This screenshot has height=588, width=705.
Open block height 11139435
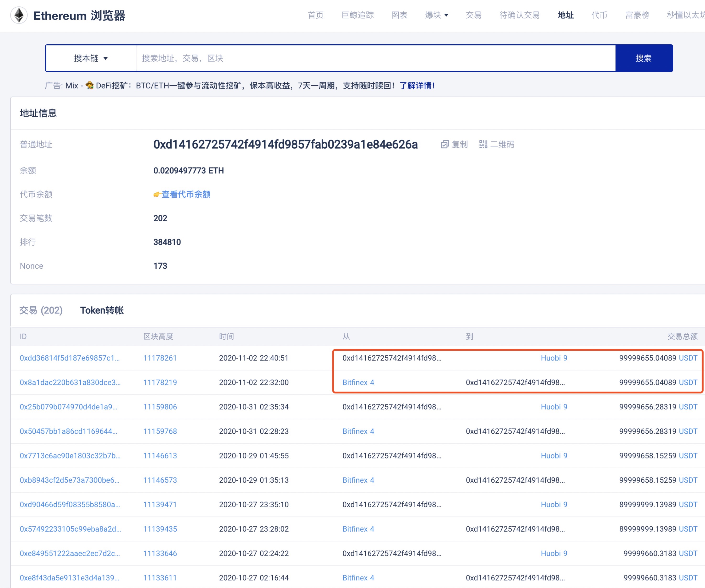tap(160, 529)
